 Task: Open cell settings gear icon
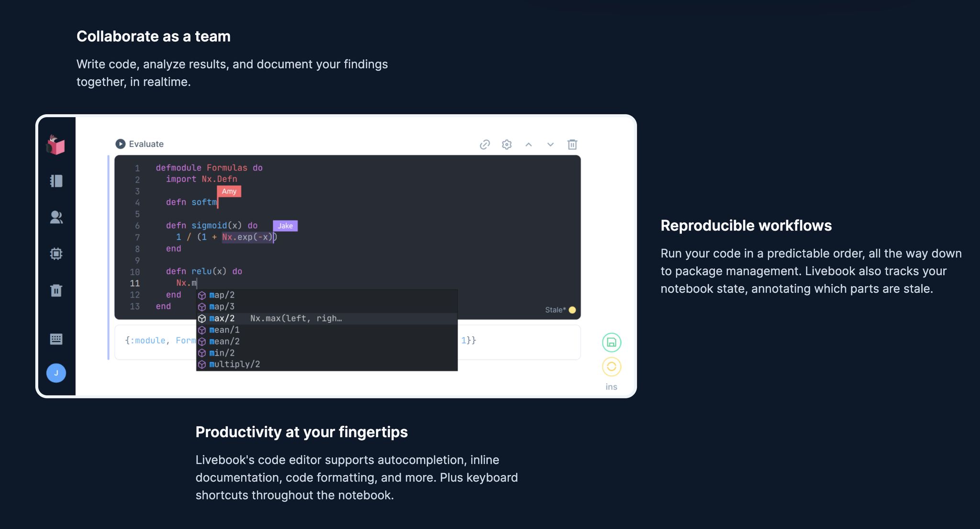tap(507, 144)
